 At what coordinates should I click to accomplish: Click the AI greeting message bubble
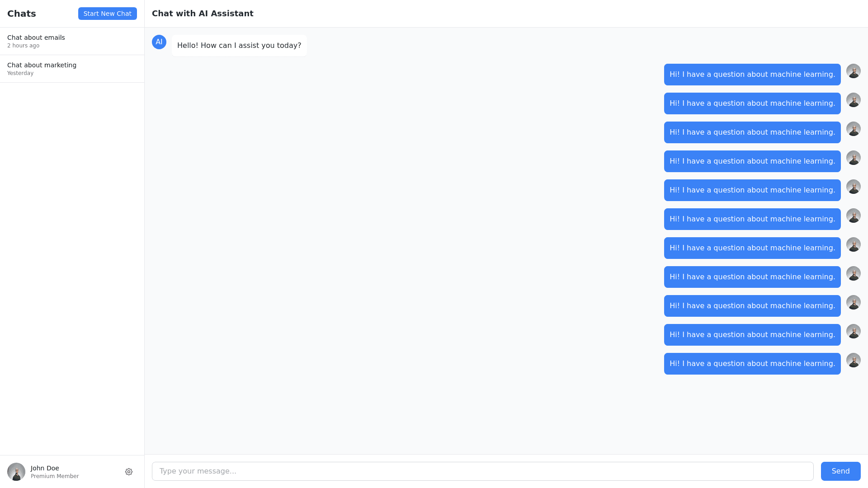click(x=239, y=46)
